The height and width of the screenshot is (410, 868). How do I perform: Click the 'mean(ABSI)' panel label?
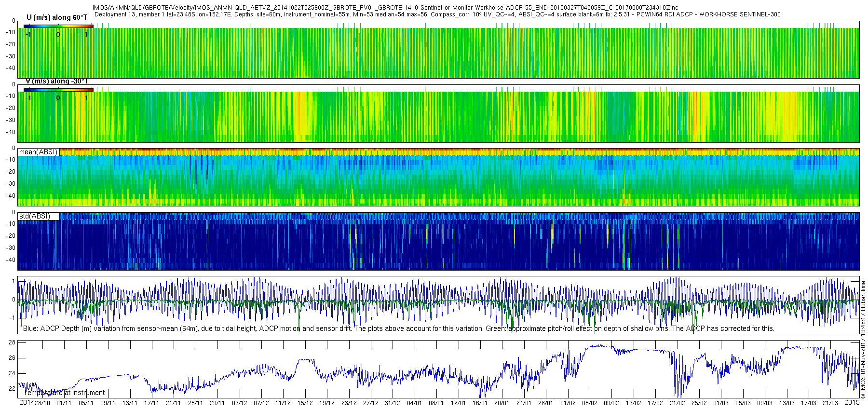(38, 152)
